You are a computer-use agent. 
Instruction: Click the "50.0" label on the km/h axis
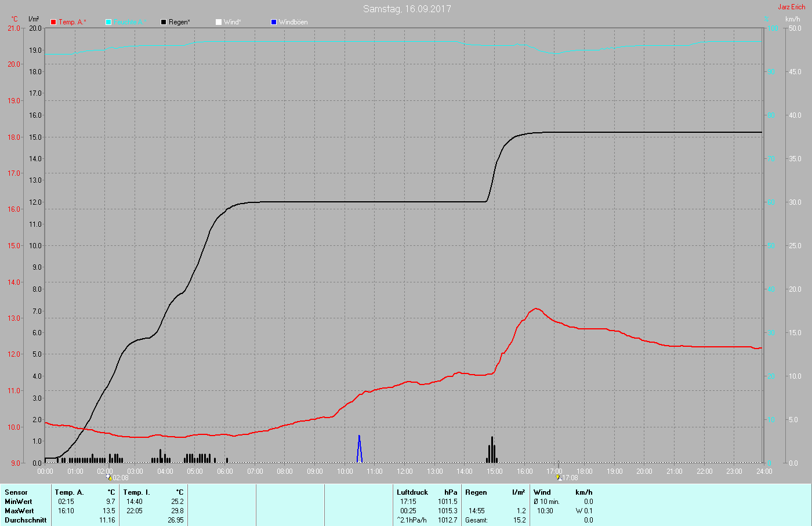pos(794,28)
